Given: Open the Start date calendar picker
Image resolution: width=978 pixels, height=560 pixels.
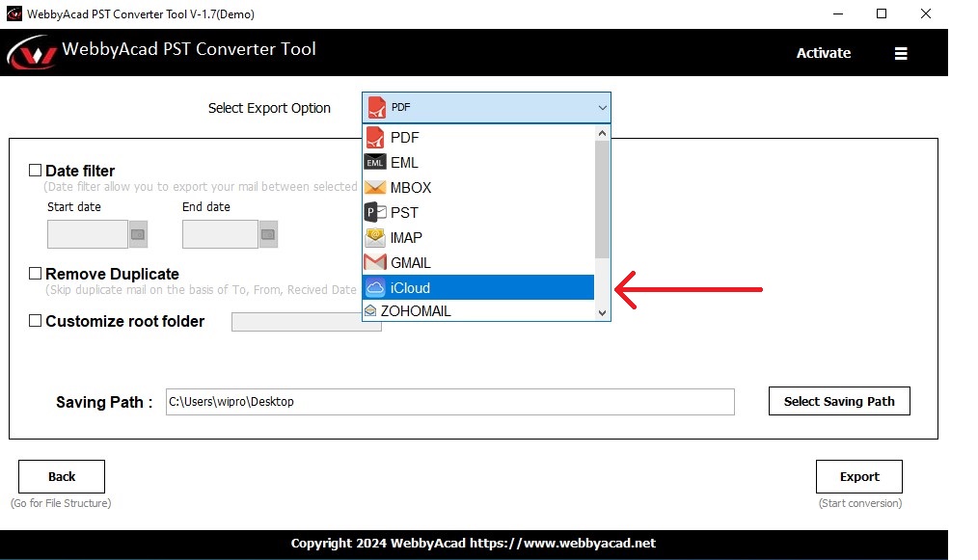Looking at the screenshot, I should pos(138,234).
